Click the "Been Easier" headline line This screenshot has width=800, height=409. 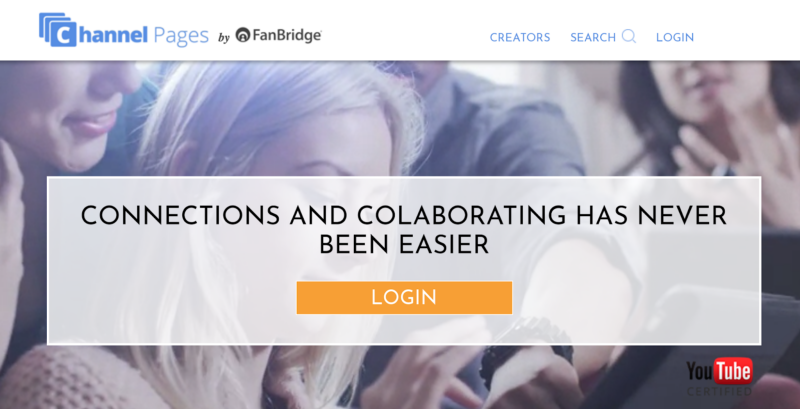click(404, 245)
